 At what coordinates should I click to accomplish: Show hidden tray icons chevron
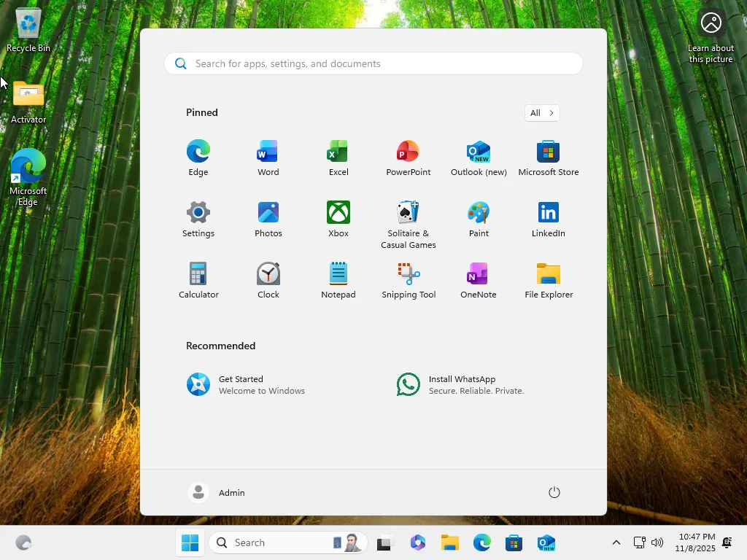point(616,542)
